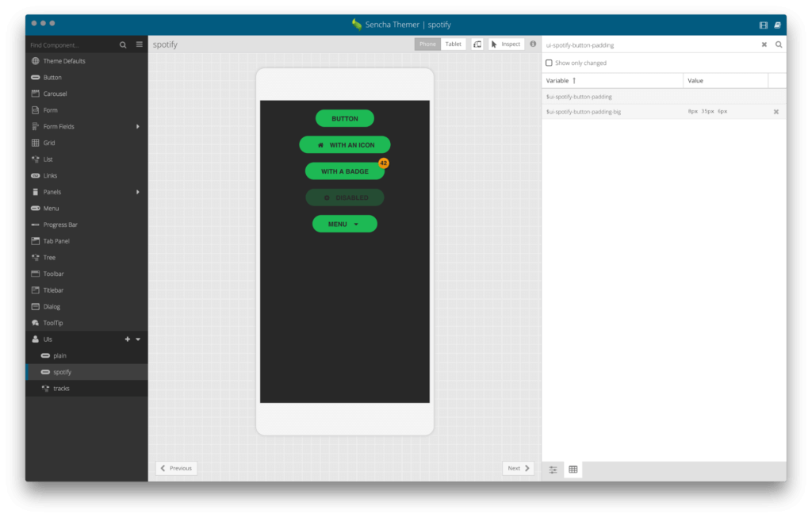Select the Progress Bar component
The image size is (812, 518).
pyautogui.click(x=86, y=224)
